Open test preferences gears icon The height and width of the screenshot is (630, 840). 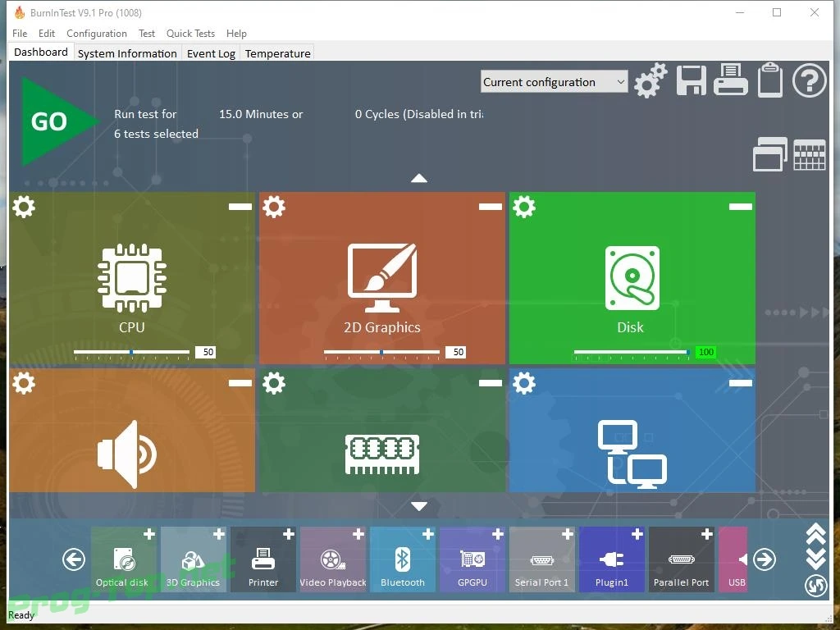[651, 81]
